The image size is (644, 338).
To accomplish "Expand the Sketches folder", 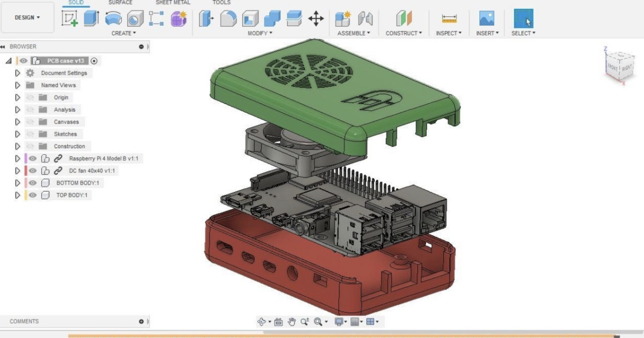I will (17, 134).
